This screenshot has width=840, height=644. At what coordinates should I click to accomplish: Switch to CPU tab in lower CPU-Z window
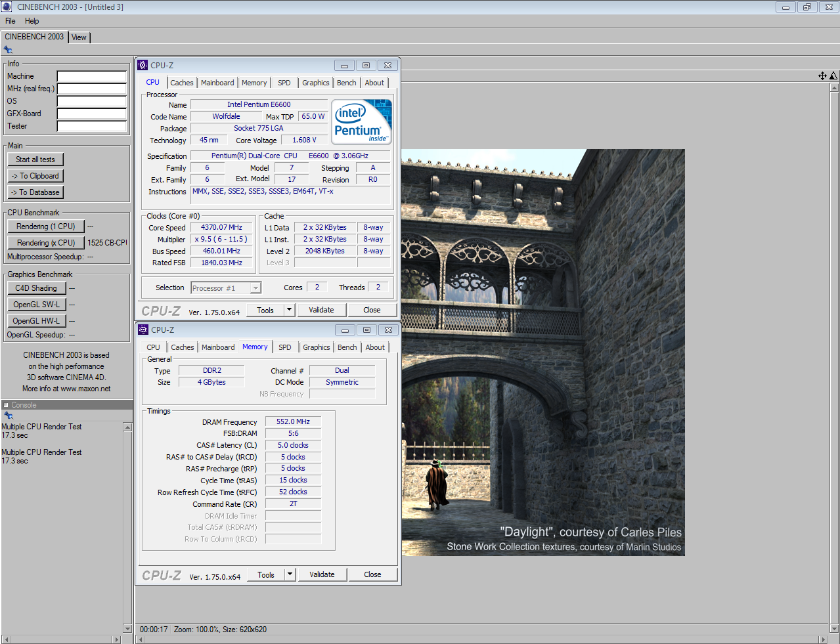tap(153, 347)
